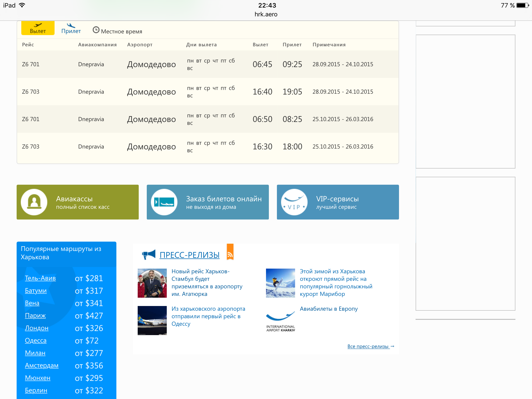This screenshot has height=399, width=532.
Task: Open the ПРЕСС-РЕЛИЗЫ heading link
Action: coord(189,255)
